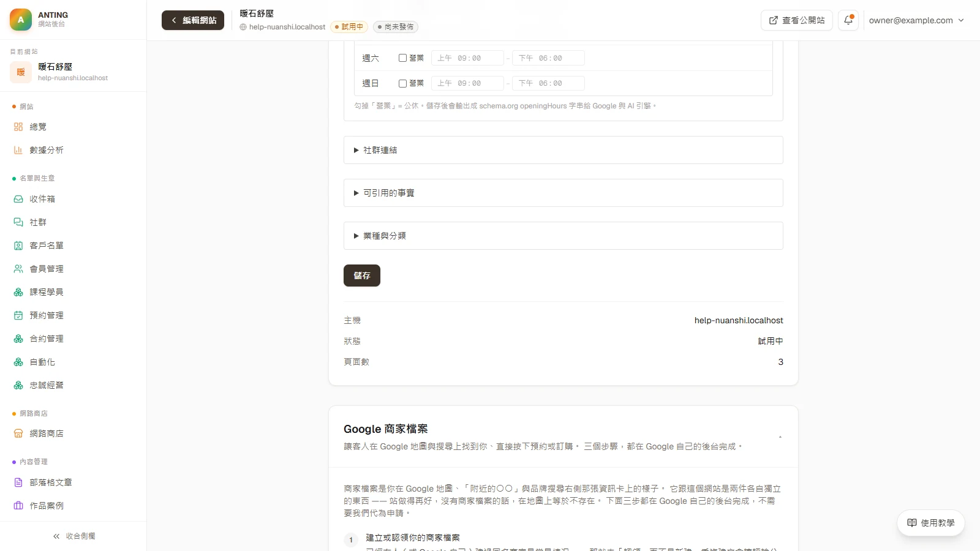Click the 試用中 status badge in header
The height and width of the screenshot is (551, 980).
349,27
